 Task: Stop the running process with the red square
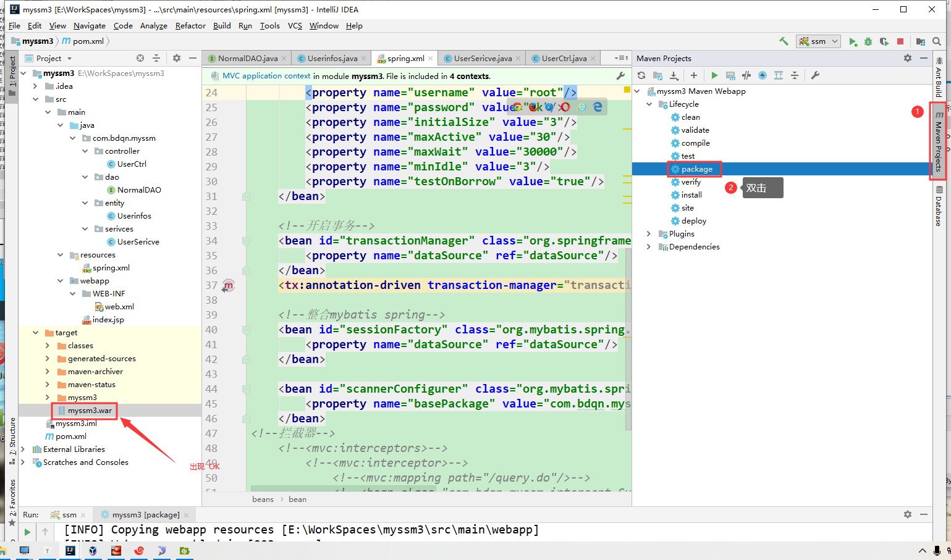[x=900, y=41]
